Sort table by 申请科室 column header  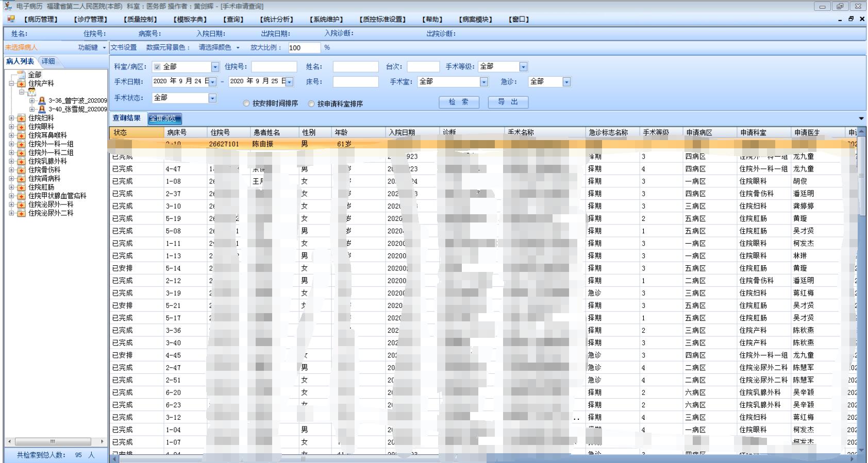pyautogui.click(x=764, y=132)
